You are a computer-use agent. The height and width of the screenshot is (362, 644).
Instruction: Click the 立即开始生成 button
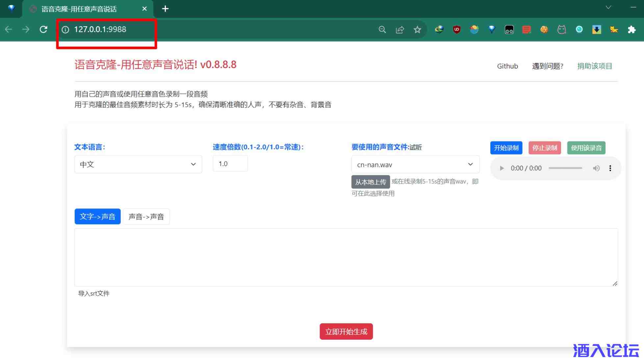346,331
